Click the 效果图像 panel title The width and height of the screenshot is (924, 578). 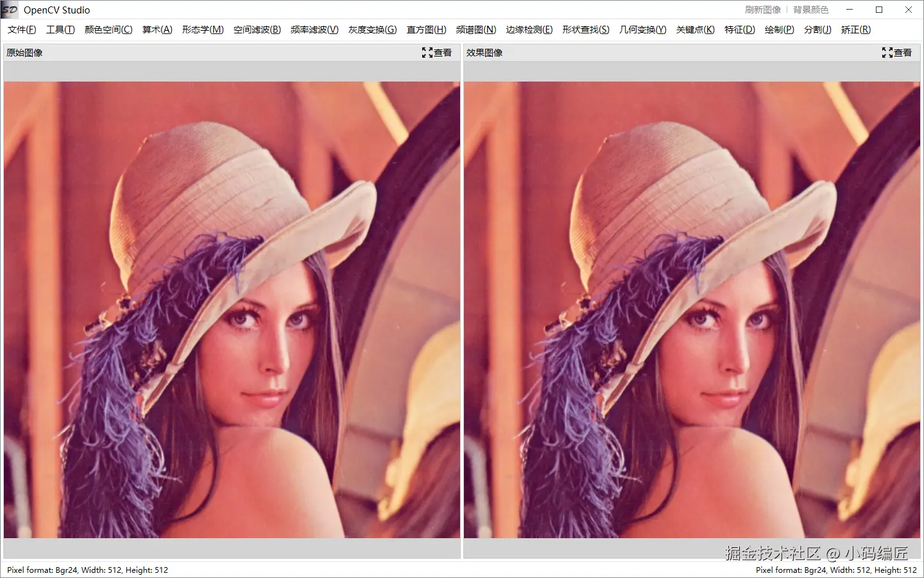tap(484, 53)
